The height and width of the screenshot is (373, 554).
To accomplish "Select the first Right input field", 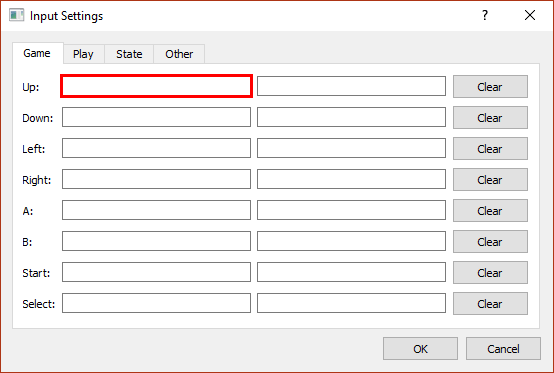I will pos(157,179).
